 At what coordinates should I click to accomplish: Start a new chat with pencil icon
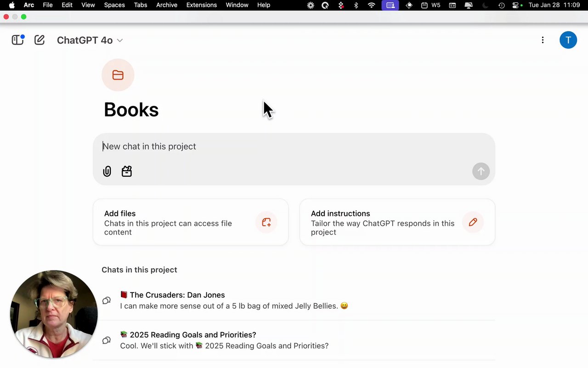pyautogui.click(x=40, y=40)
